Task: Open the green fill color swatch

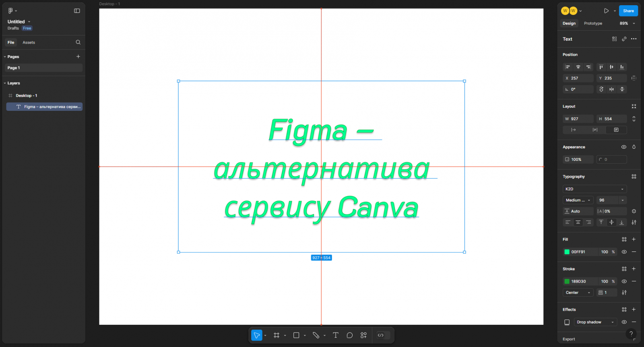Action: point(567,252)
